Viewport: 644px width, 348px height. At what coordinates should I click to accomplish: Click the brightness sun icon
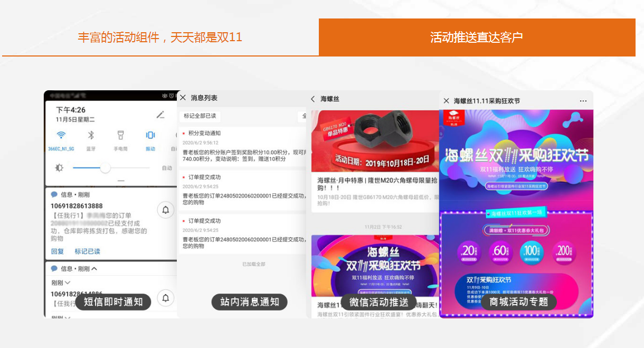pyautogui.click(x=59, y=168)
